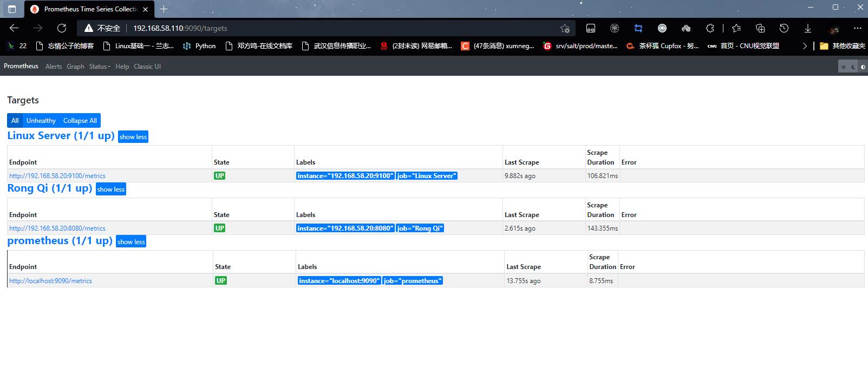This screenshot has width=868, height=380.
Task: Open the 忘情公子的博客 bookmark
Action: point(64,46)
